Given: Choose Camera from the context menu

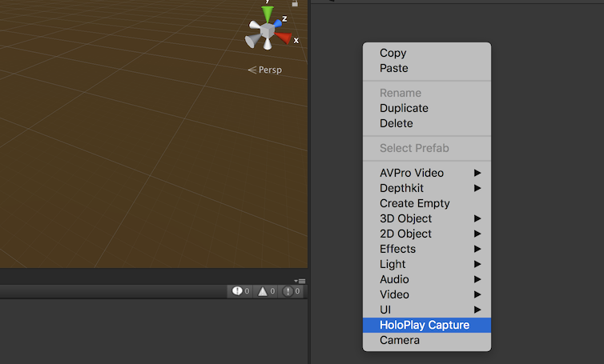Looking at the screenshot, I should click(427, 340).
